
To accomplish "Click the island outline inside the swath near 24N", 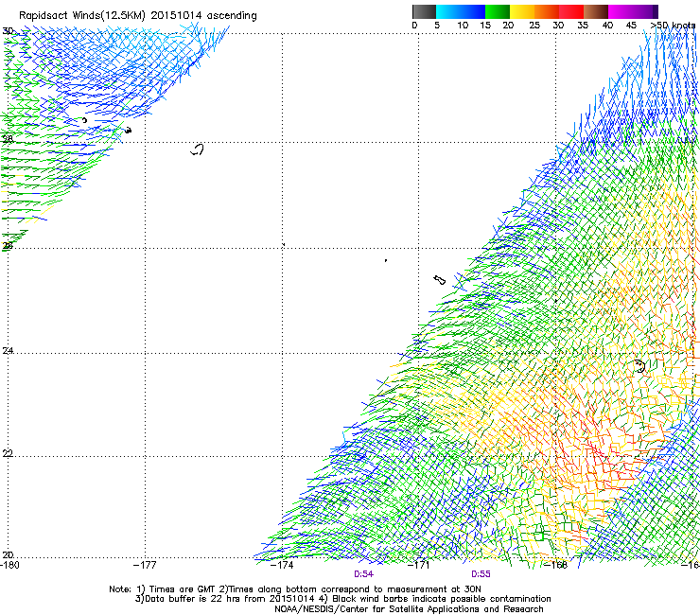I will 640,366.
